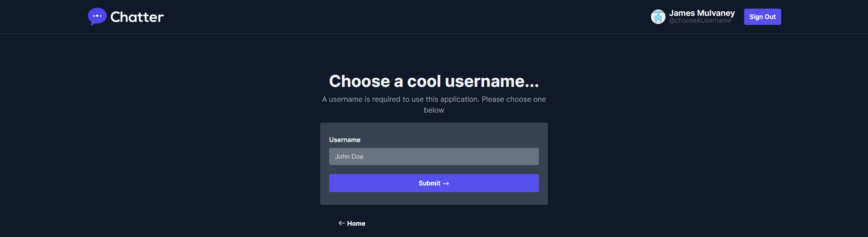868x237 pixels.
Task: Click the right arrow on Submit
Action: click(x=446, y=184)
